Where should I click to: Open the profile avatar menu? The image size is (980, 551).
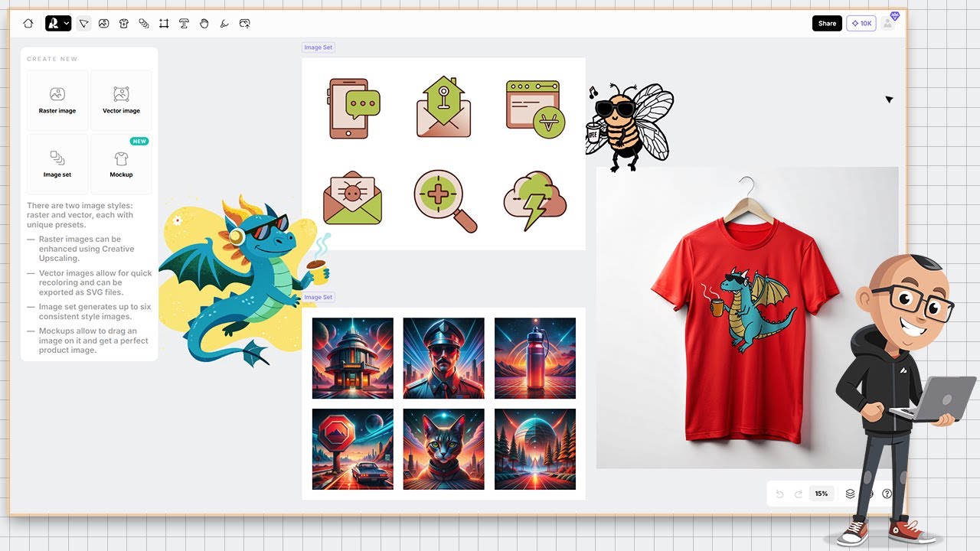click(886, 23)
